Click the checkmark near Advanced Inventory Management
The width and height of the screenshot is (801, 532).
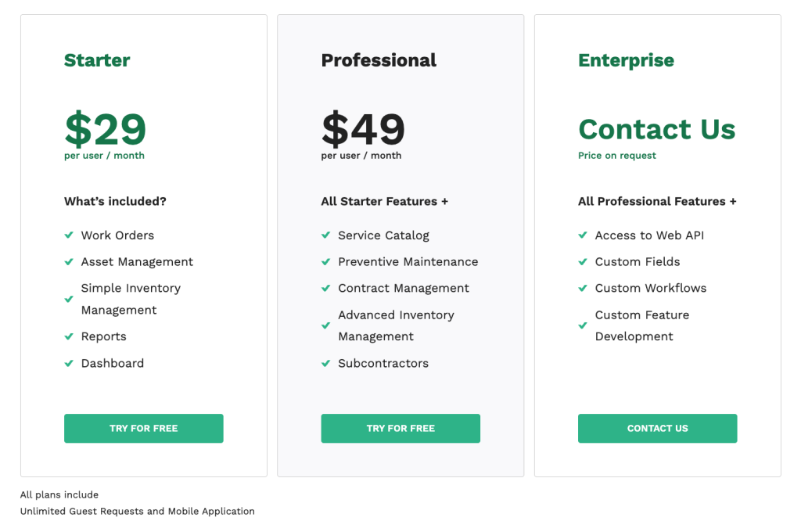coord(326,326)
